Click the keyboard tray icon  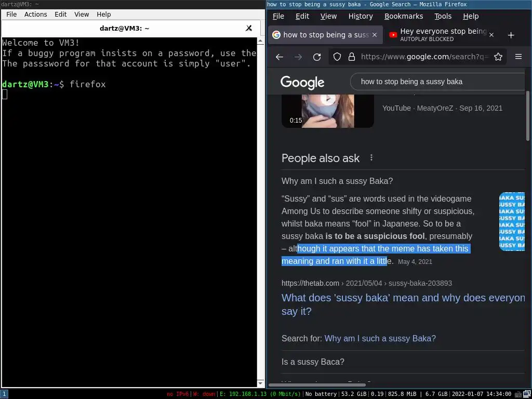coord(517,394)
